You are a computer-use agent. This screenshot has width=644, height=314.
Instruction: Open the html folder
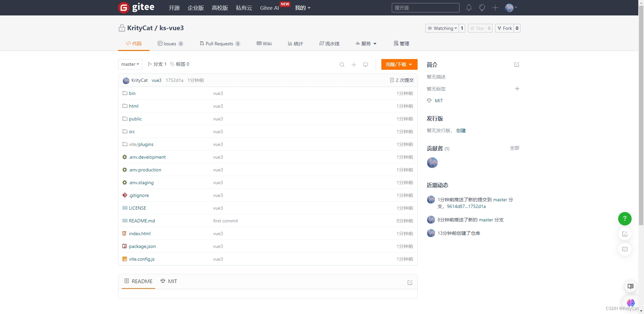pyautogui.click(x=133, y=106)
